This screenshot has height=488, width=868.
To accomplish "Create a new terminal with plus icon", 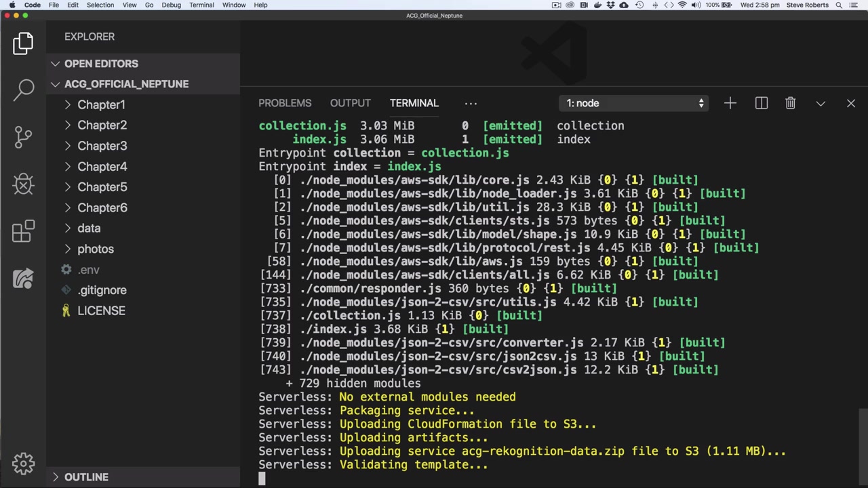I will point(730,103).
